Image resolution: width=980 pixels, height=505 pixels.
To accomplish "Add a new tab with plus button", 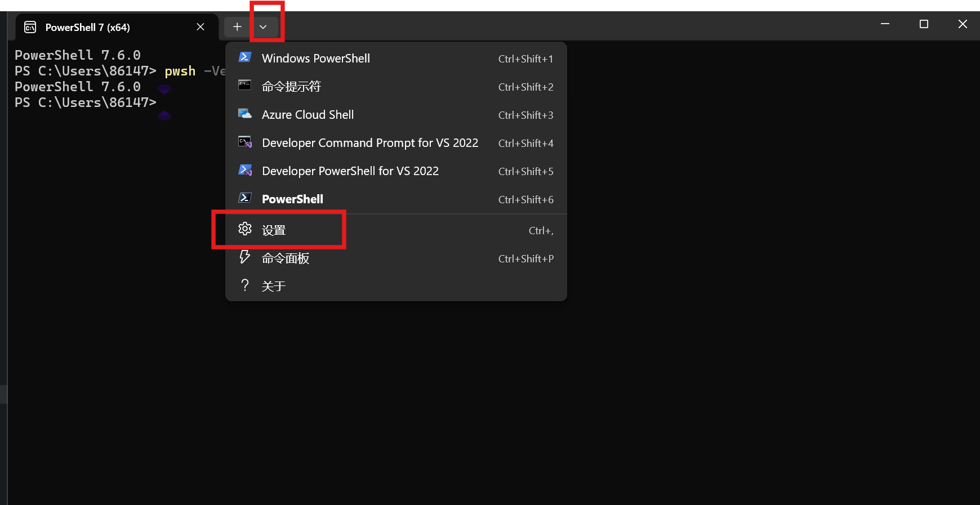I will (x=237, y=27).
